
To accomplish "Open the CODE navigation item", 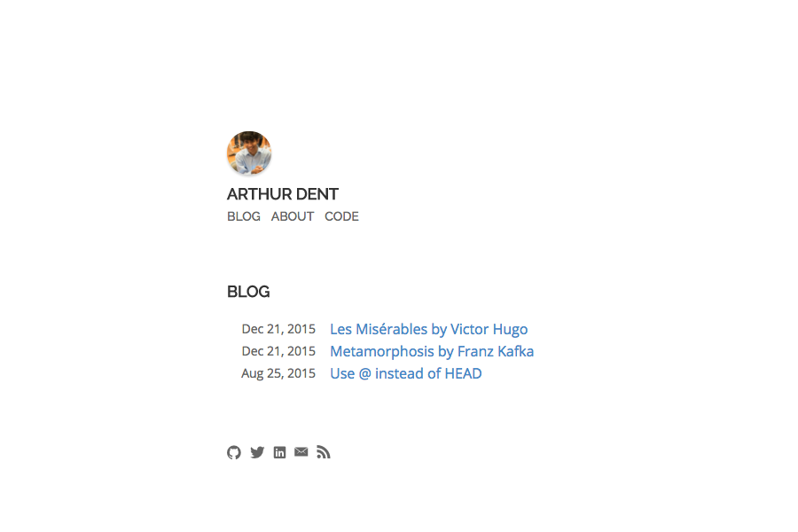I will [341, 216].
